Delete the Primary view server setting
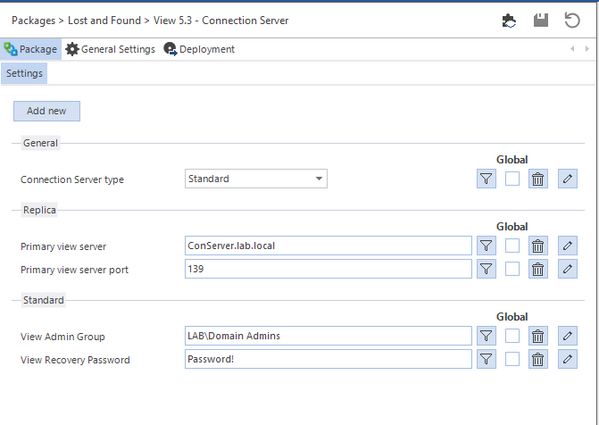Screen dimensions: 599x425 538,246
